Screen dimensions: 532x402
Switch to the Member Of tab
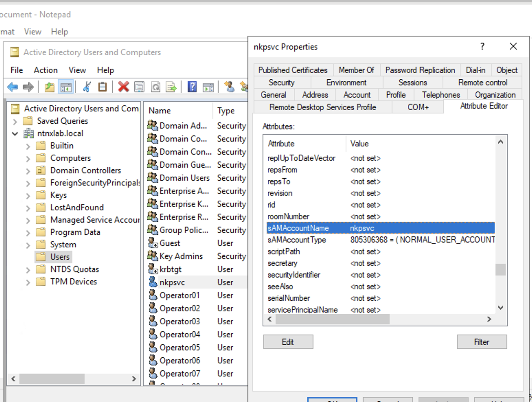click(x=356, y=70)
